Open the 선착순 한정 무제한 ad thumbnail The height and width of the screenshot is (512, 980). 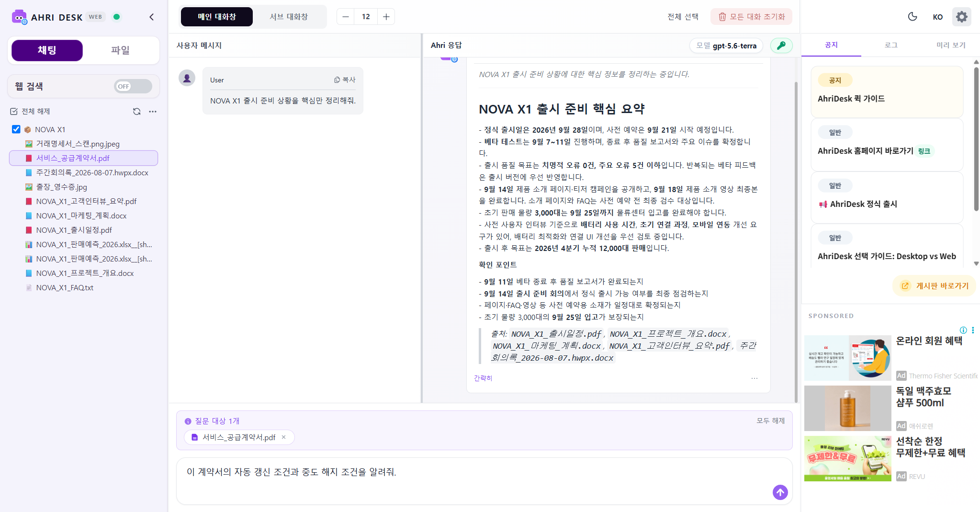coord(847,458)
